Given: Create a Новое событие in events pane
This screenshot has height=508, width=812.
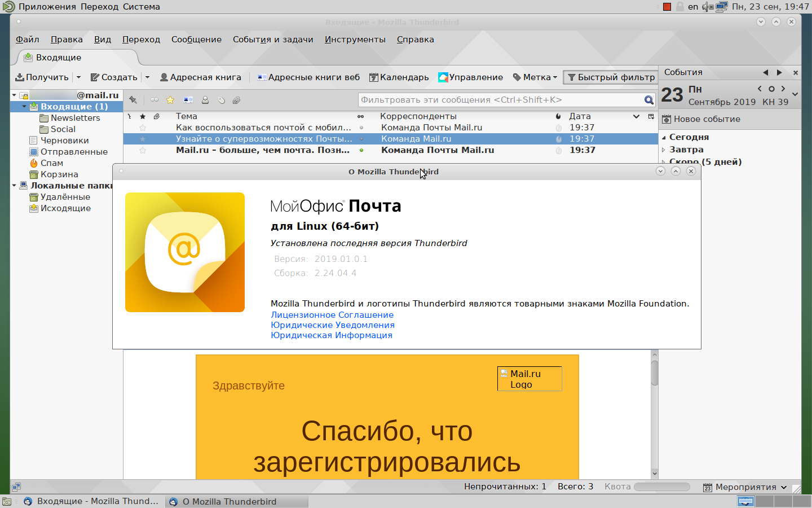Looking at the screenshot, I should click(x=701, y=119).
